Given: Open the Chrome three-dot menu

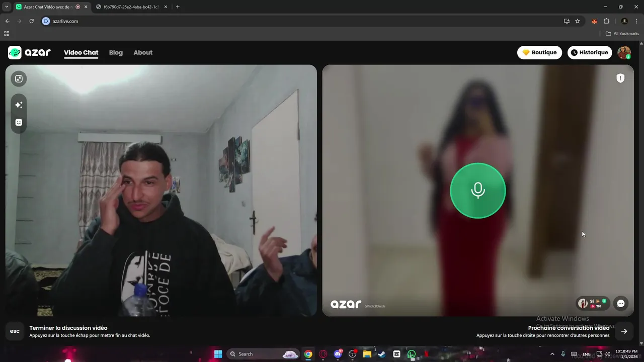Looking at the screenshot, I should tap(636, 21).
